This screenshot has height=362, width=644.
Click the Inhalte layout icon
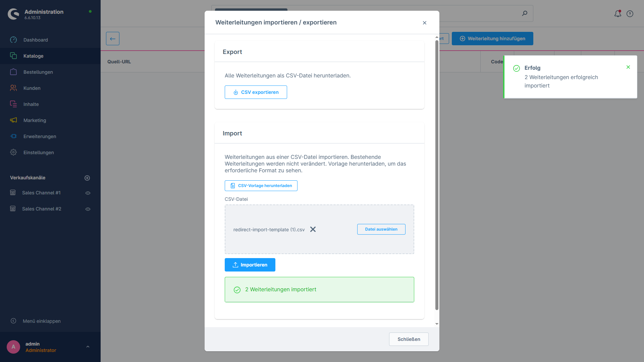[13, 104]
